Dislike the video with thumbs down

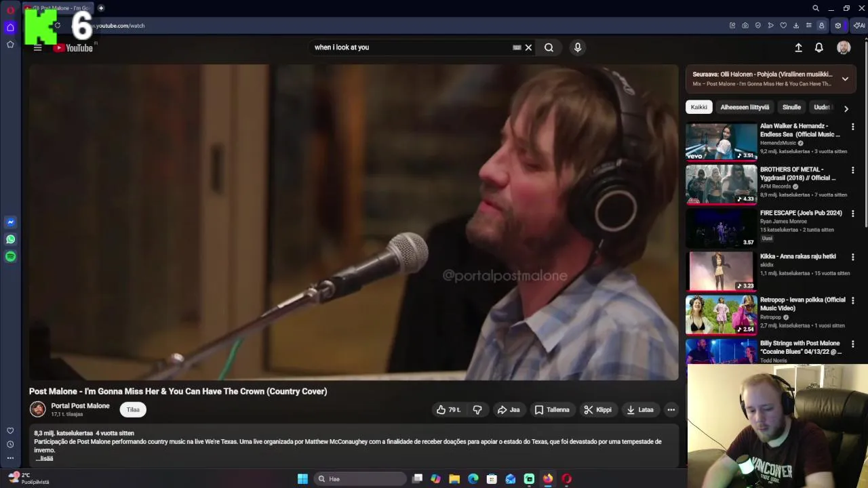477,409
